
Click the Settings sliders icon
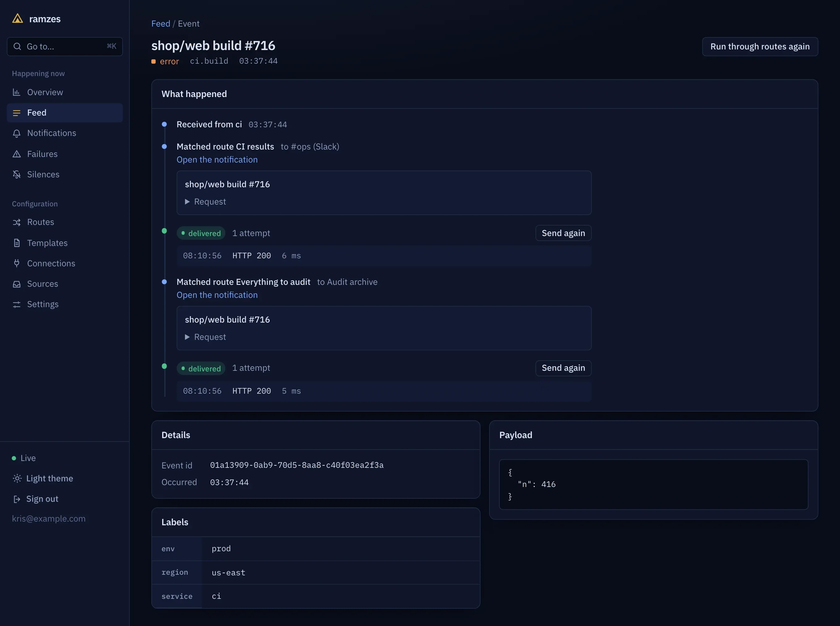click(x=16, y=304)
